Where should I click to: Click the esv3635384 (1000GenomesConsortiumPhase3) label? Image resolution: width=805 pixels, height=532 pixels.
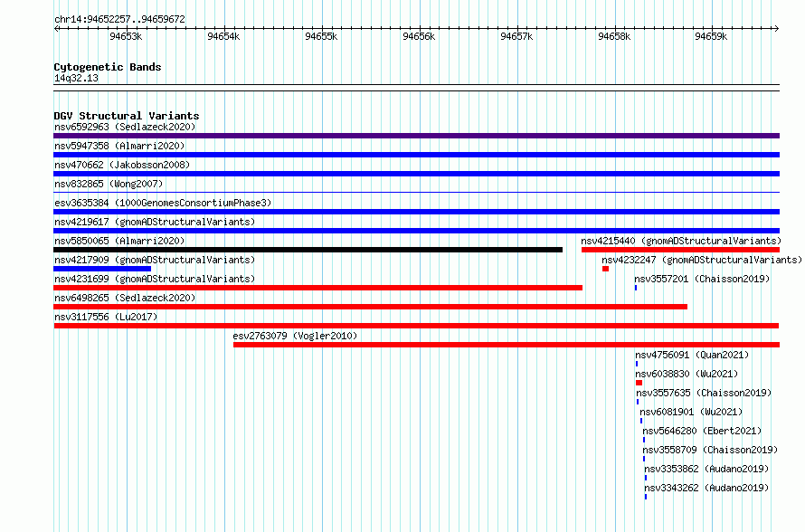(x=163, y=203)
